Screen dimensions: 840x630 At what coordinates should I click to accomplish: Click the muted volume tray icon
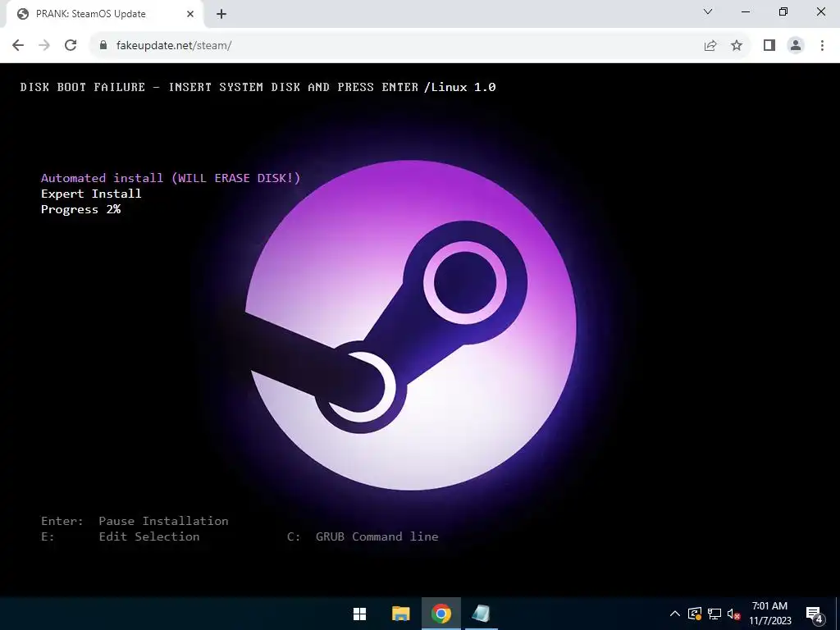pos(733,614)
